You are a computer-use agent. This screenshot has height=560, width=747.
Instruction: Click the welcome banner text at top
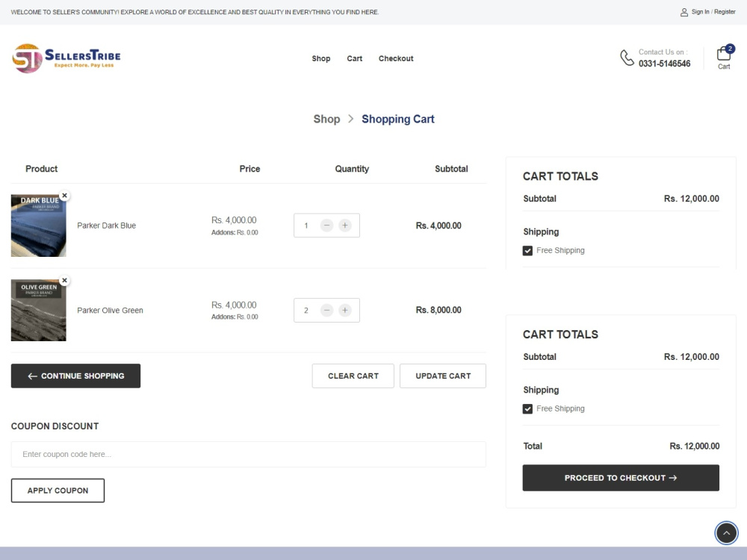[195, 13]
